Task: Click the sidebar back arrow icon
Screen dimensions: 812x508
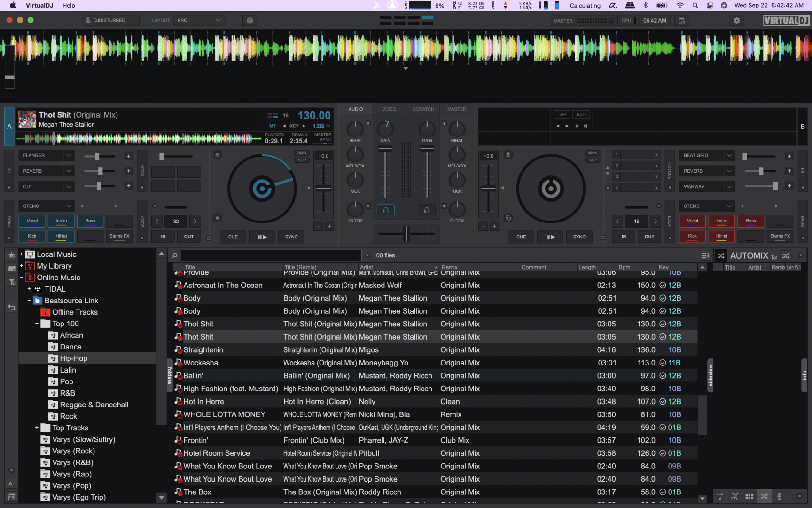Action: coord(12,308)
